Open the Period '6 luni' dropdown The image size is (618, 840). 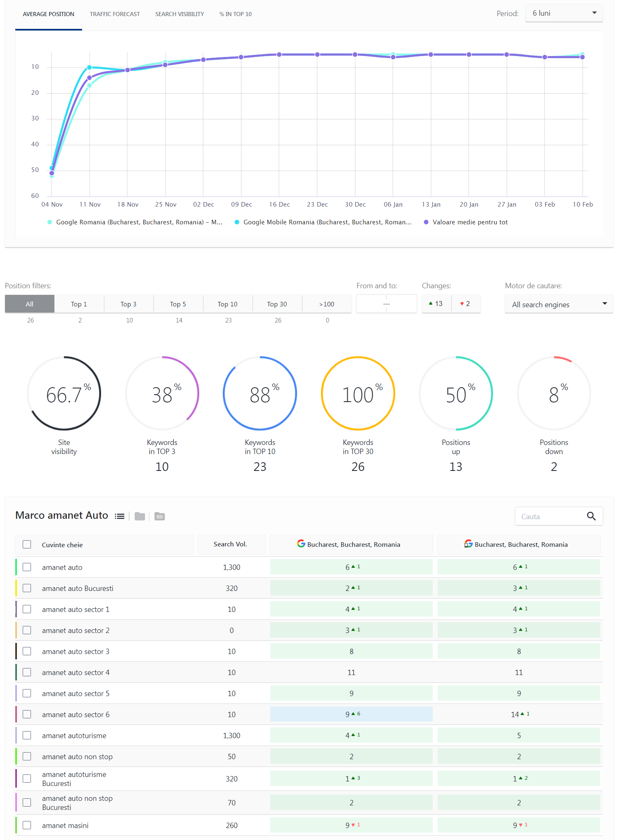click(564, 13)
